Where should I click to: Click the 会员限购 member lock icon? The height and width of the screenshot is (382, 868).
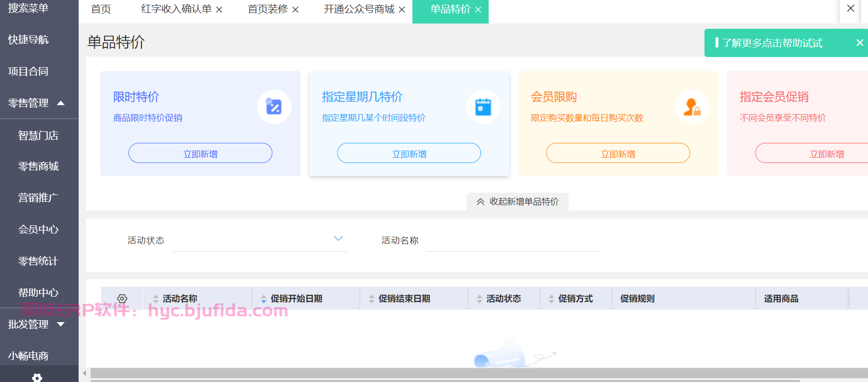click(x=692, y=107)
